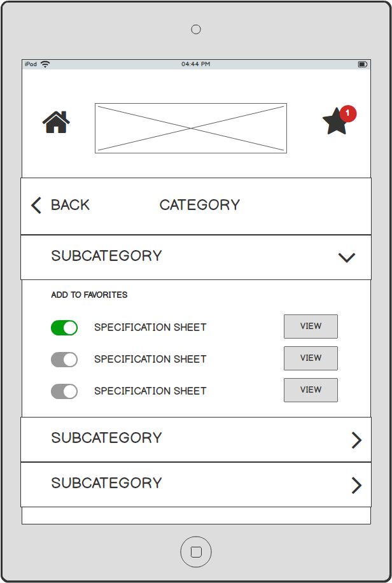
Task: Tap the battery icon in status bar
Action: click(x=363, y=64)
